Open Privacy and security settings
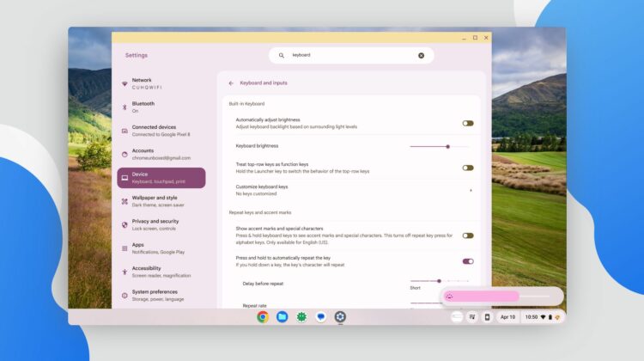This screenshot has height=361, width=644. 155,224
